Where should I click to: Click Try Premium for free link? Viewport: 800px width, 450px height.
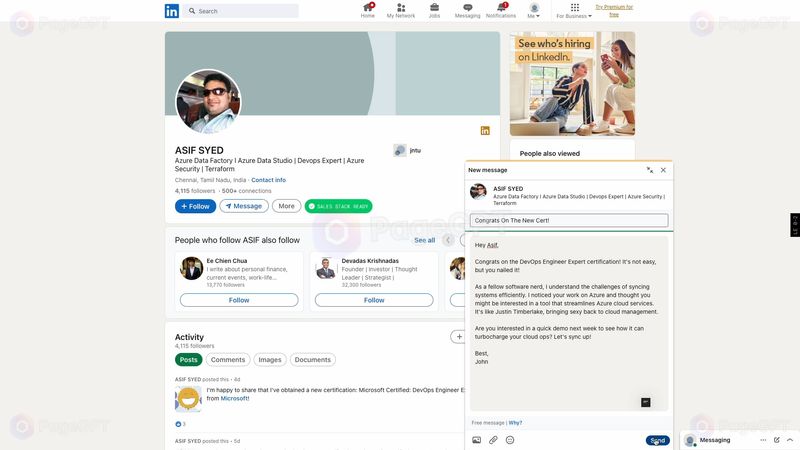click(x=614, y=11)
